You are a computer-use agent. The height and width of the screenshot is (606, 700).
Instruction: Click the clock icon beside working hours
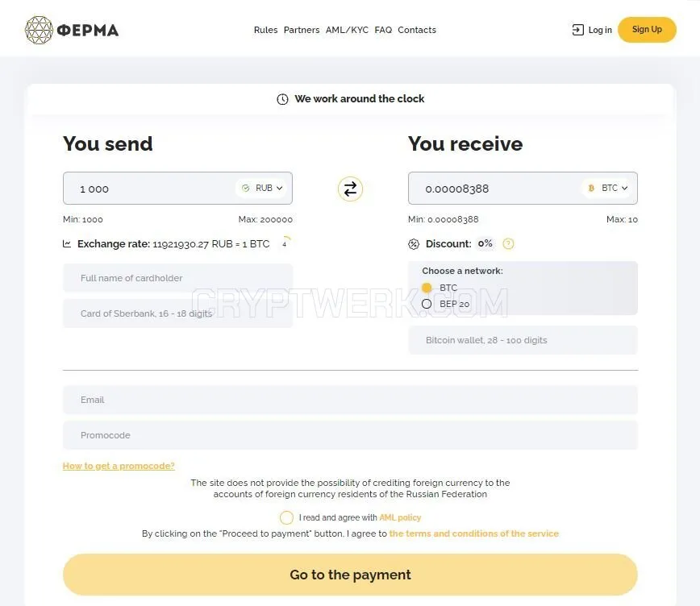282,99
